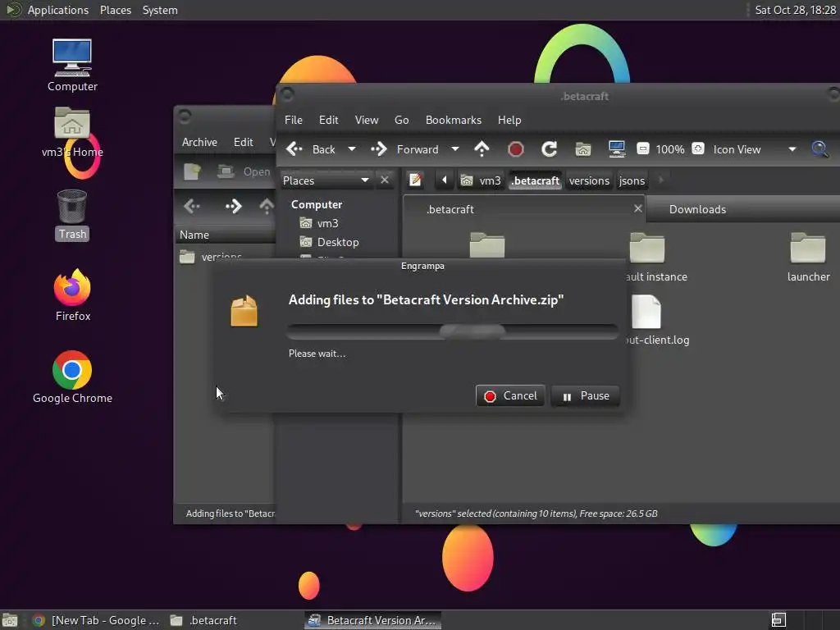This screenshot has width=840, height=630.
Task: Click the archive progress bar
Action: click(452, 331)
